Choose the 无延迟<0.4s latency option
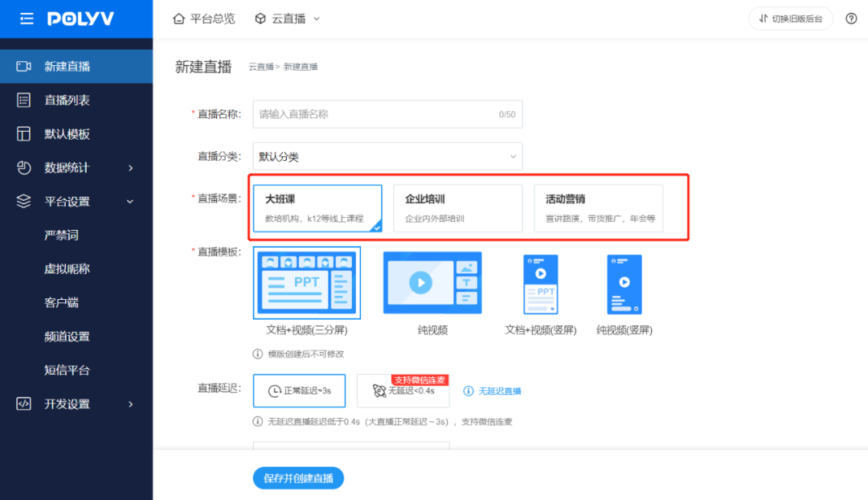 tap(403, 391)
